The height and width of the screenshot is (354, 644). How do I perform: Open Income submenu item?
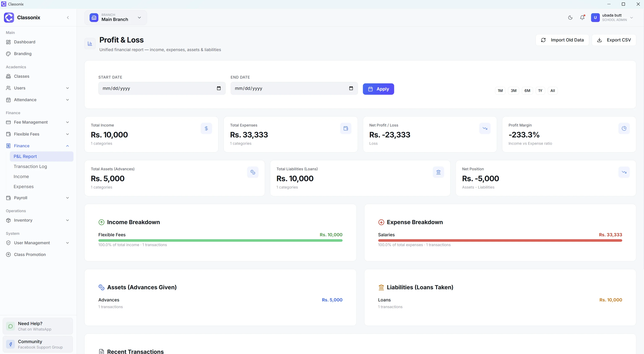click(x=41, y=176)
